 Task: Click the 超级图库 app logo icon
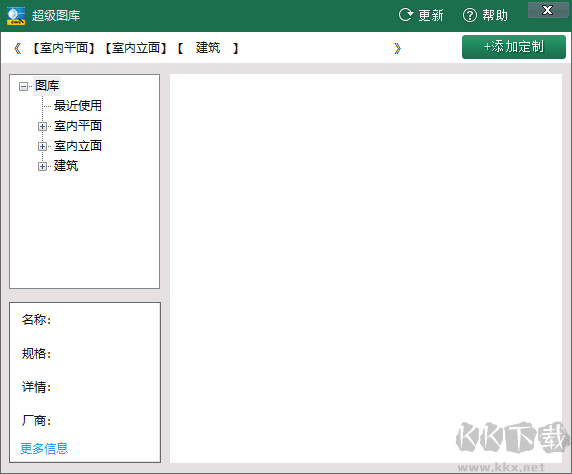pos(16,16)
